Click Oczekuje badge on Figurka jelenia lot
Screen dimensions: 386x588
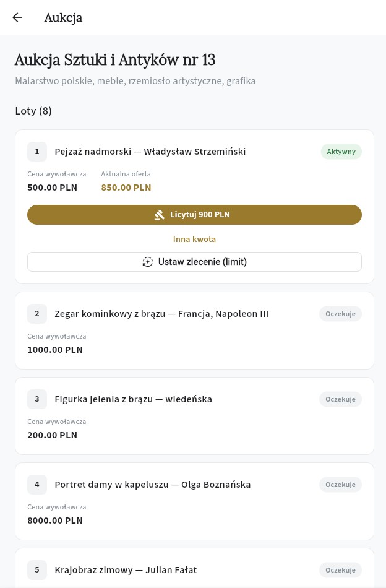point(340,399)
